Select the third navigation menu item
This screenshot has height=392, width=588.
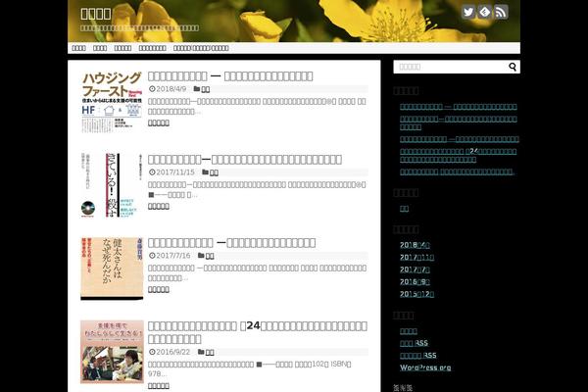point(122,48)
